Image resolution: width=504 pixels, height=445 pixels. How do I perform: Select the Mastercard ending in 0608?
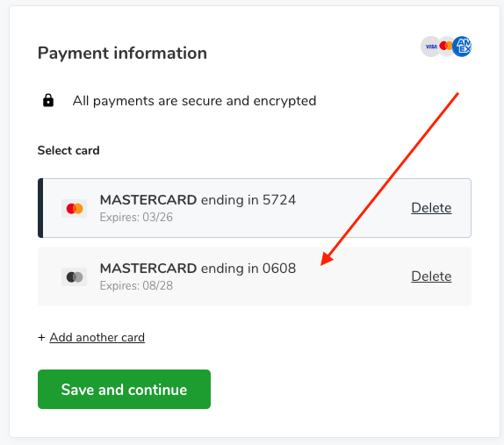coord(255,276)
